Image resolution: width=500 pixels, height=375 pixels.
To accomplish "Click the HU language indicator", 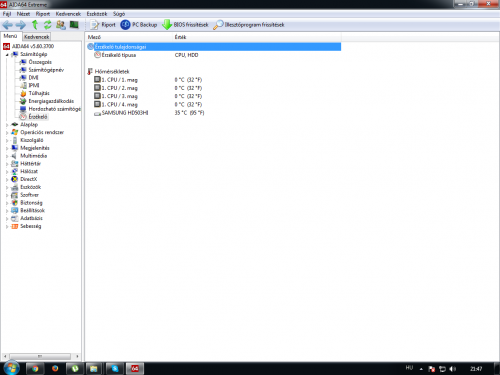I will [x=409, y=368].
